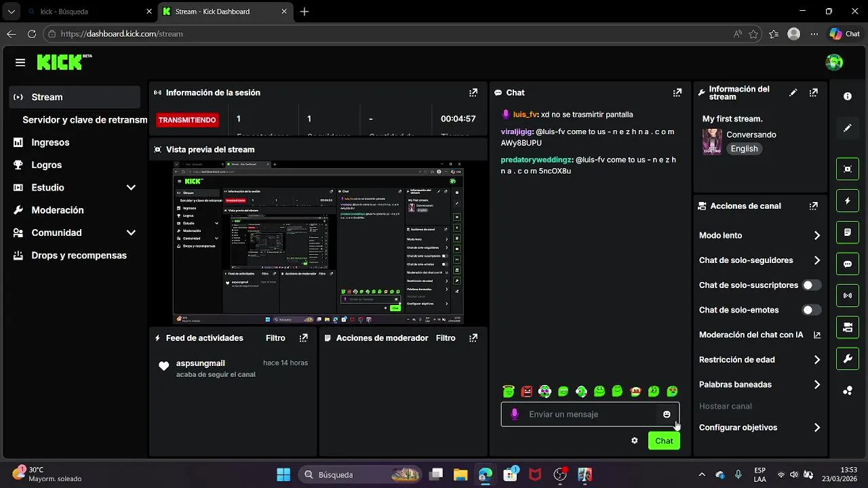
Task: Open Palabras baneadas options arrow
Action: point(816,384)
